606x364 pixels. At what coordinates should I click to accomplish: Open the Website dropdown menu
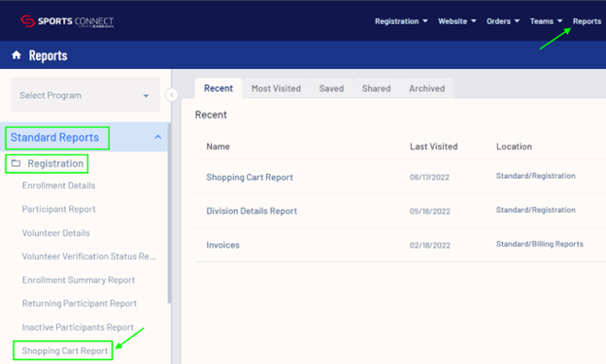click(x=456, y=21)
